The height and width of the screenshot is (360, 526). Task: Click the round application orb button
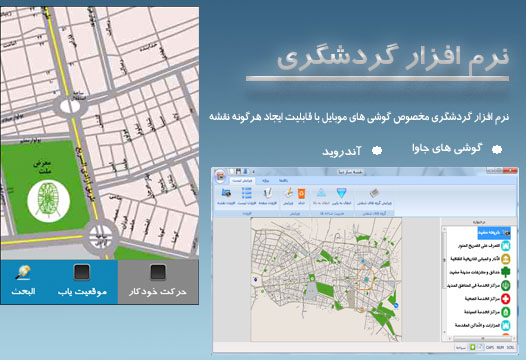point(220,176)
